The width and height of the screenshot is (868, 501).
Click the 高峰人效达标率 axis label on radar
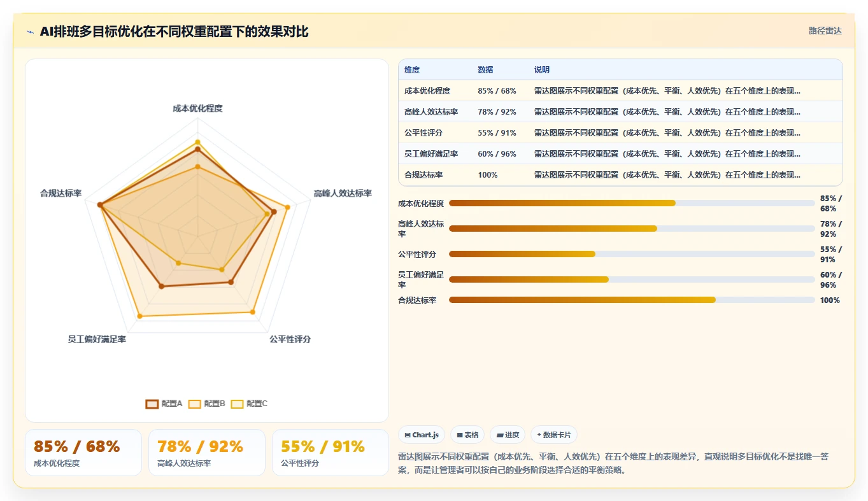coord(343,194)
